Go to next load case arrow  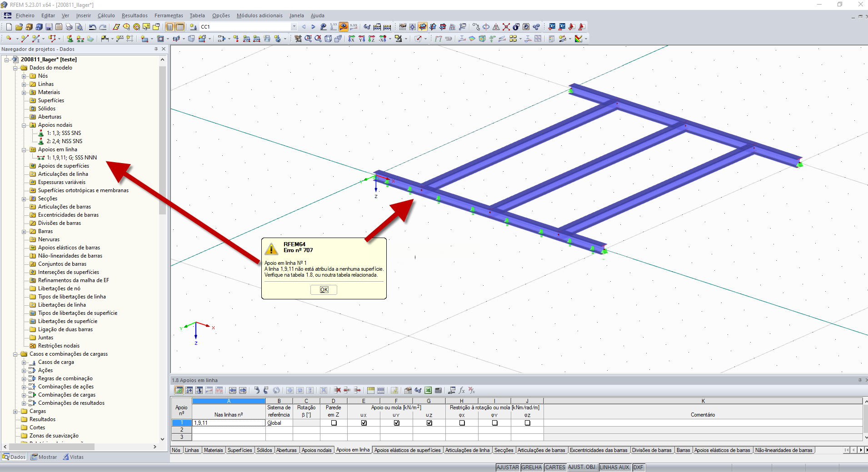[313, 27]
